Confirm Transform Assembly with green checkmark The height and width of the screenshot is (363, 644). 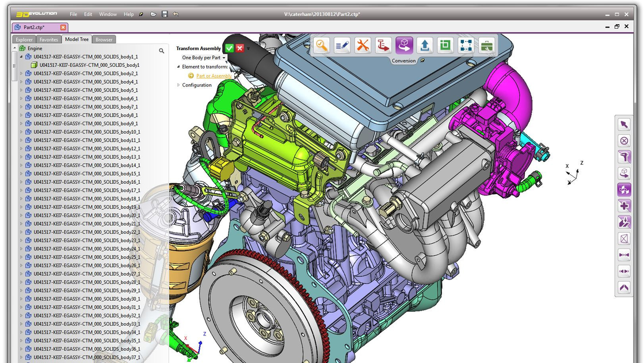pyautogui.click(x=229, y=48)
